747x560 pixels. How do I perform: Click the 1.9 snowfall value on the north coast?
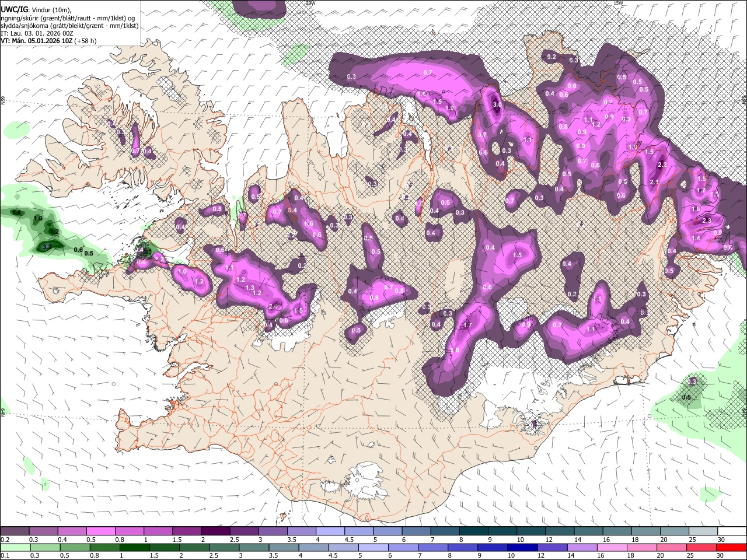pyautogui.click(x=449, y=108)
